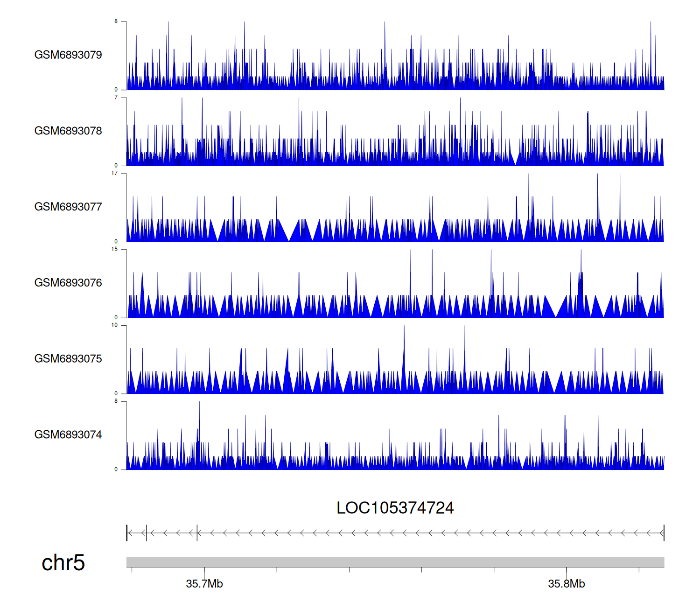Click the y-axis maximum 17 on GSM6893077

pos(114,174)
